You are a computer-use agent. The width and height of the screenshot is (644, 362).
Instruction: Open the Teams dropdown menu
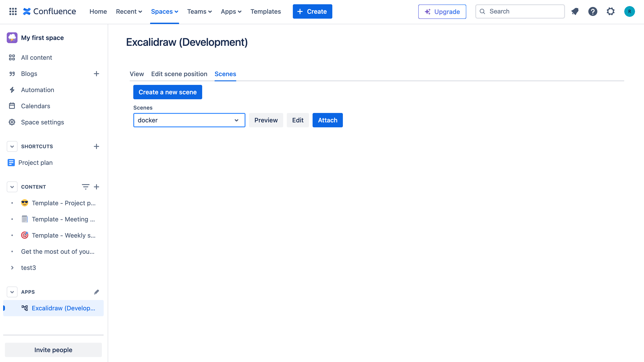coord(199,11)
